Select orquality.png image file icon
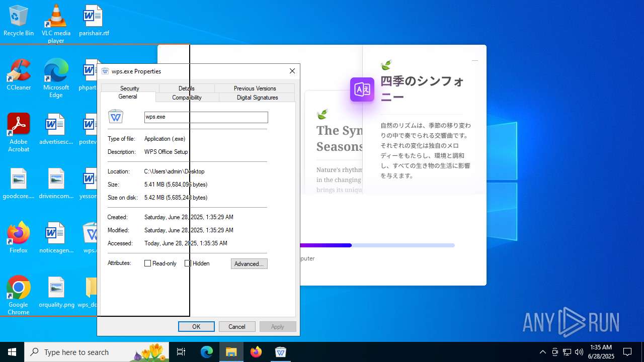Screen dimensions: 644x362 pos(56,292)
